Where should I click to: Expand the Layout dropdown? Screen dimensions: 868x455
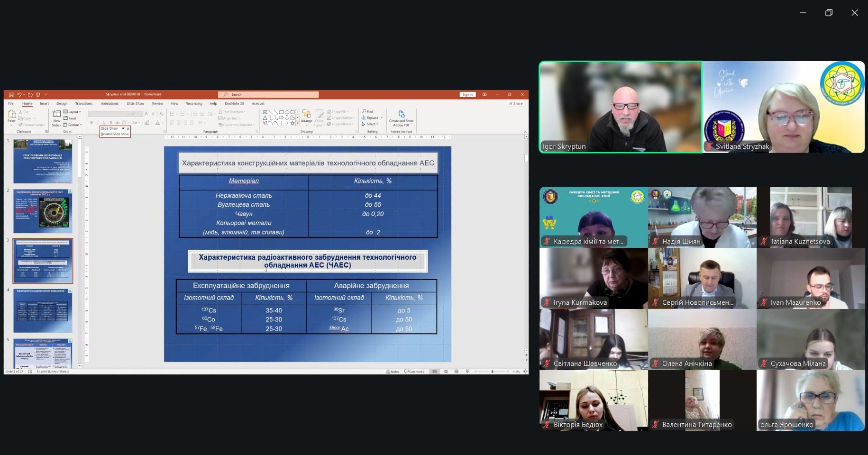click(73, 112)
